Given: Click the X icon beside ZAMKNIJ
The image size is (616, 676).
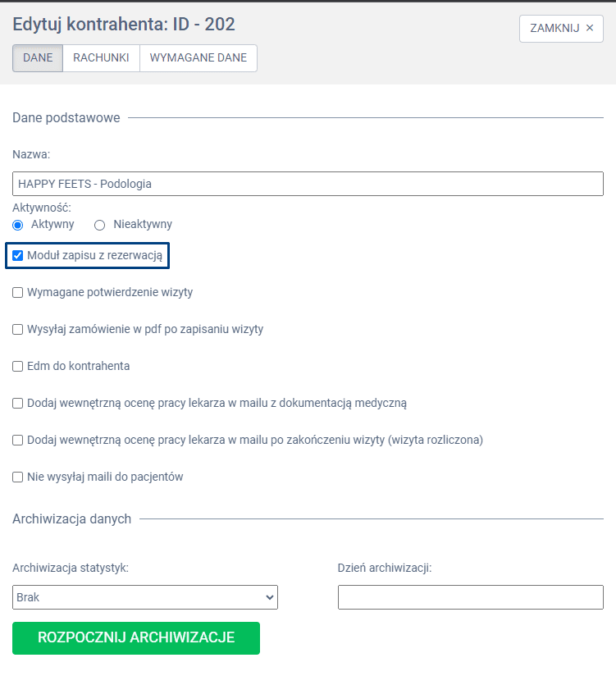Looking at the screenshot, I should coord(589,28).
